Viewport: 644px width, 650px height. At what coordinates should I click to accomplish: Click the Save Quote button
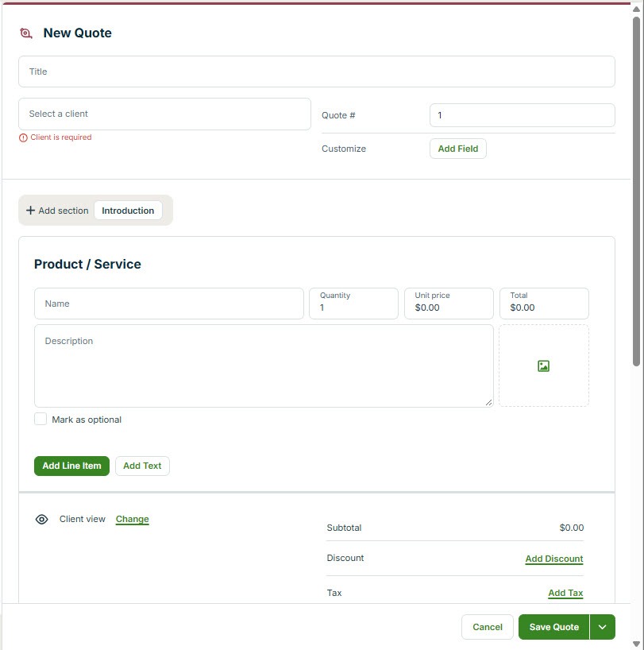553,627
